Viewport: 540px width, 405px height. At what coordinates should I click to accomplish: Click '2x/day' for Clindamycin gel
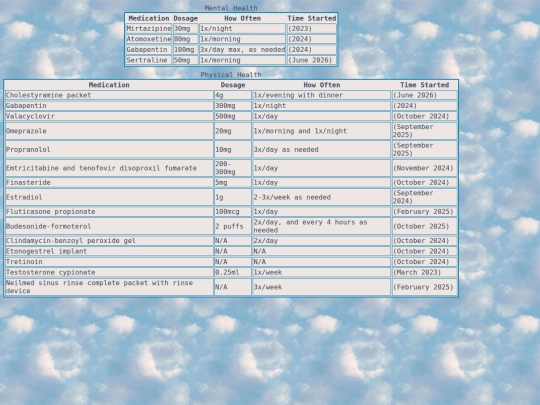322,241
